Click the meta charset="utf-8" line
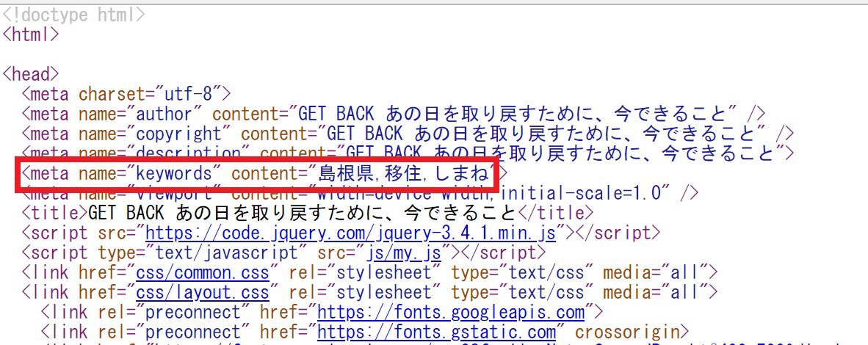 coord(126,94)
